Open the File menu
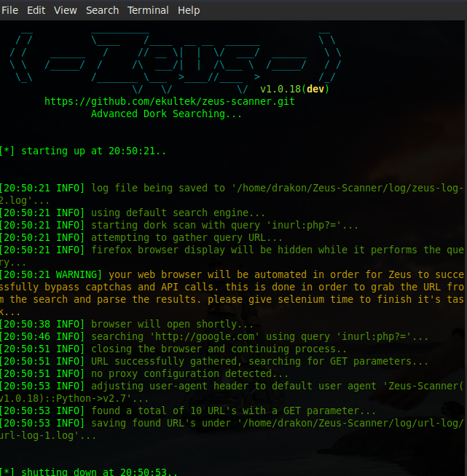This screenshot has width=467, height=476. click(x=10, y=10)
